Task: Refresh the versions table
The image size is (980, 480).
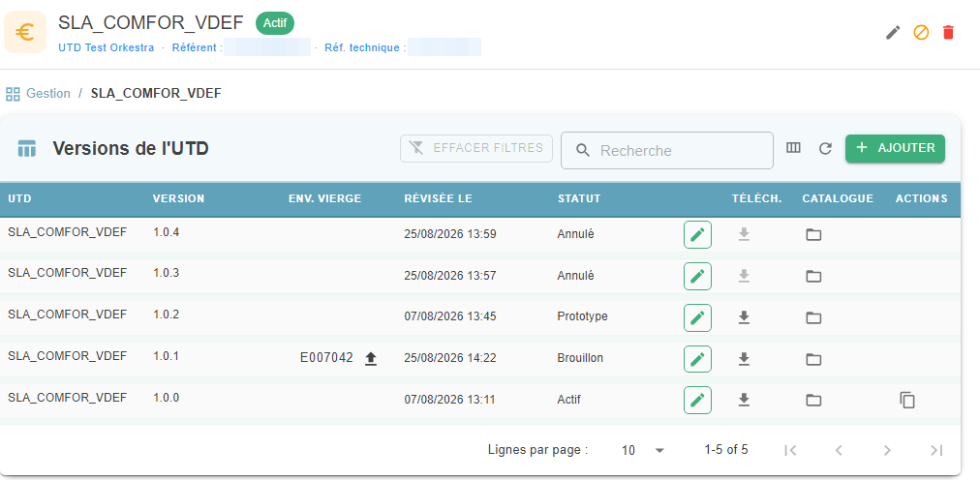Action: pos(826,149)
